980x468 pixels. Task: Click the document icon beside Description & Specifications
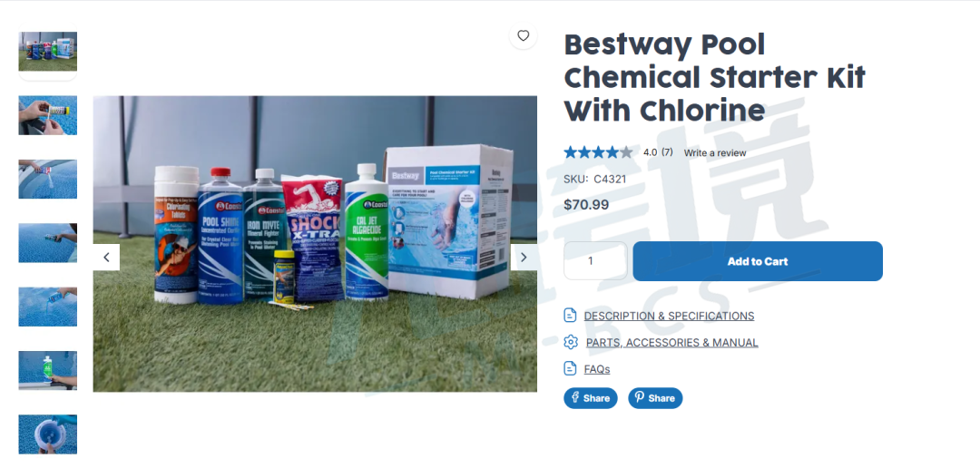[x=570, y=315]
